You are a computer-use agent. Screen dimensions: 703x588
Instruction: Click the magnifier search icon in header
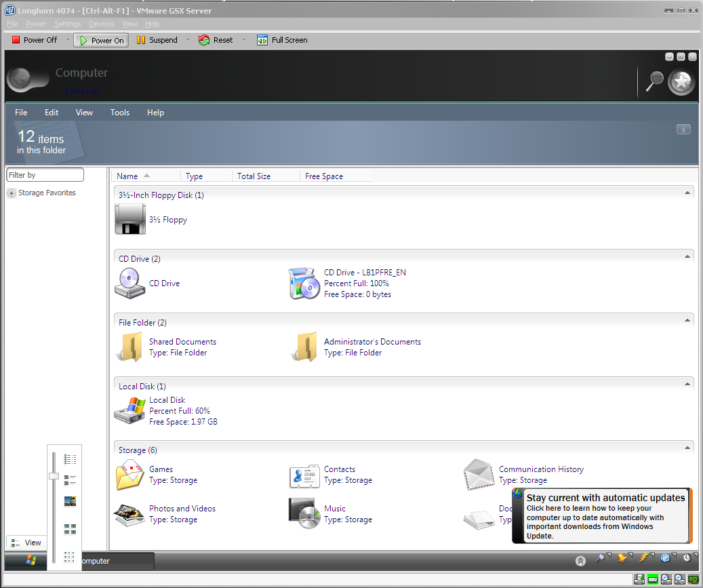654,81
